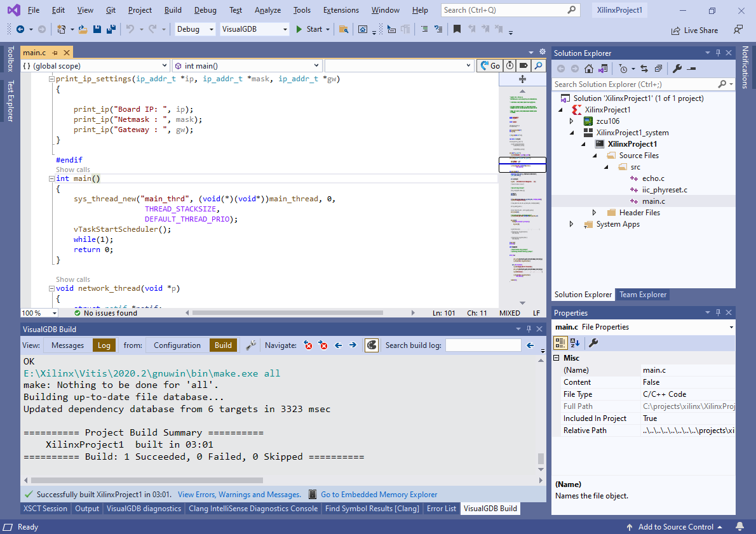The height and width of the screenshot is (534, 756).
Task: Open the int main() member dropdown
Action: click(247, 66)
